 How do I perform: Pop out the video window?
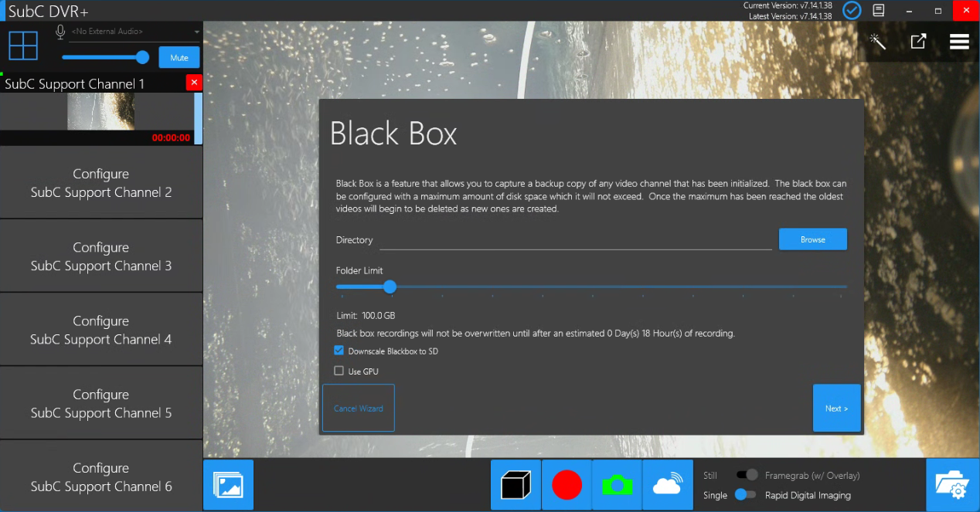[918, 42]
